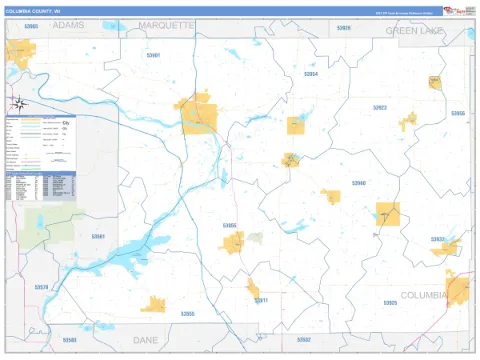
Task: Click the ADAMS county label
Action: click(68, 25)
